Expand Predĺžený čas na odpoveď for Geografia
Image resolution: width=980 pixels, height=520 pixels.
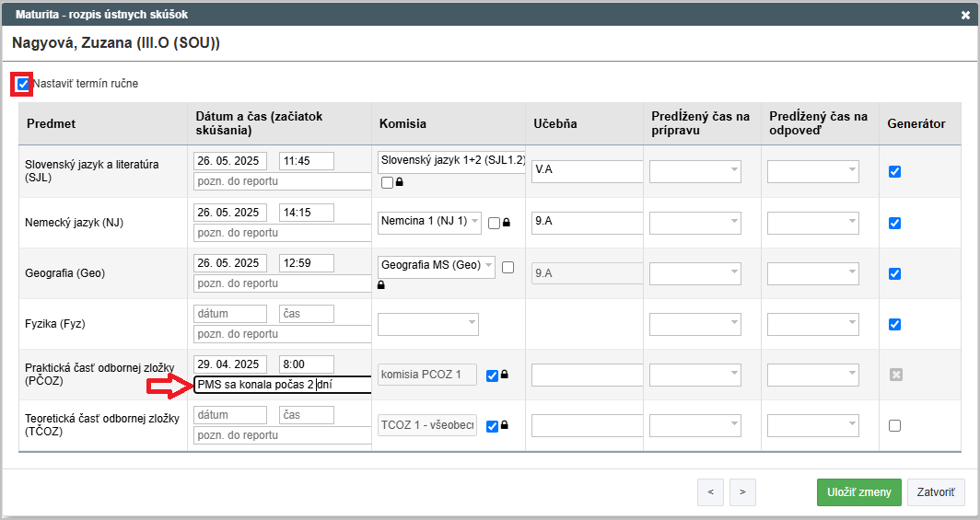click(x=812, y=273)
